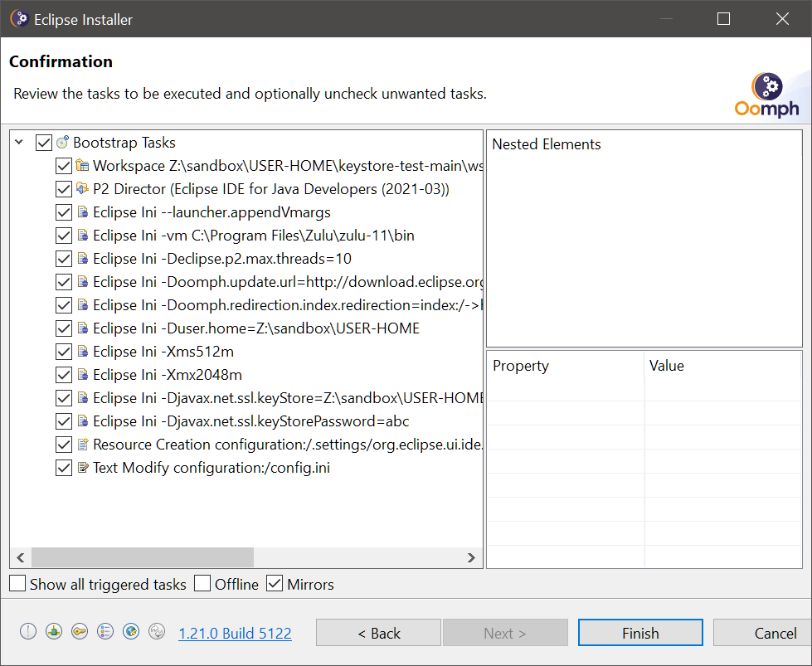
Task: Enable the Offline checkbox
Action: 202,583
